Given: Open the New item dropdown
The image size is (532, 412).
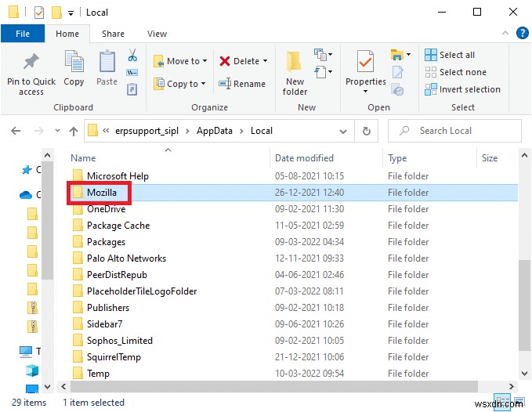Looking at the screenshot, I should pyautogui.click(x=323, y=55).
